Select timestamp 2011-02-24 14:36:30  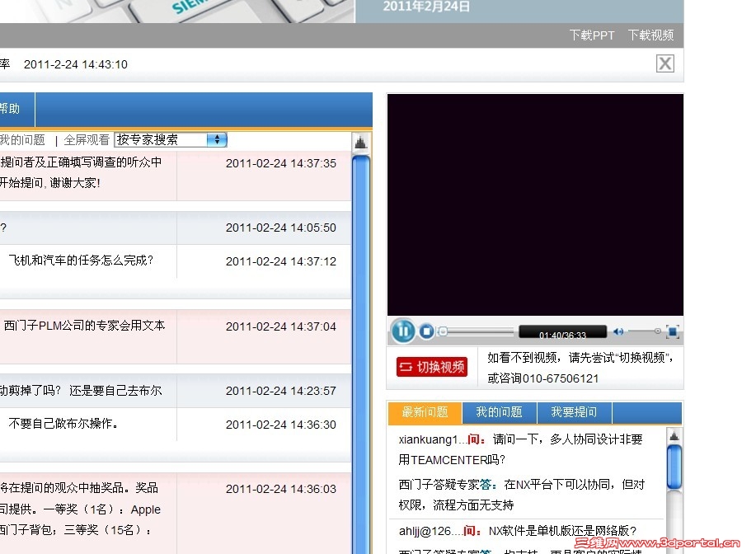(x=280, y=425)
